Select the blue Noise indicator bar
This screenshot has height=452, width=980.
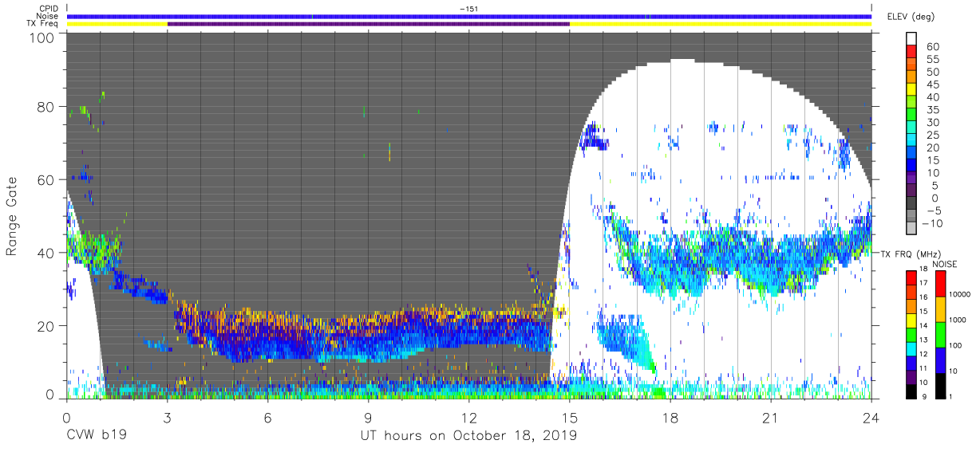point(469,16)
